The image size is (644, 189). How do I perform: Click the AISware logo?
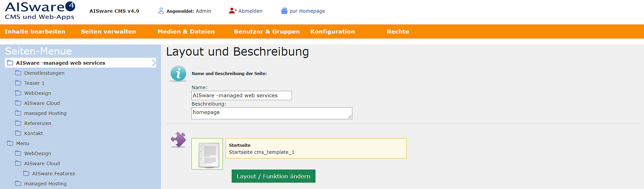click(40, 11)
